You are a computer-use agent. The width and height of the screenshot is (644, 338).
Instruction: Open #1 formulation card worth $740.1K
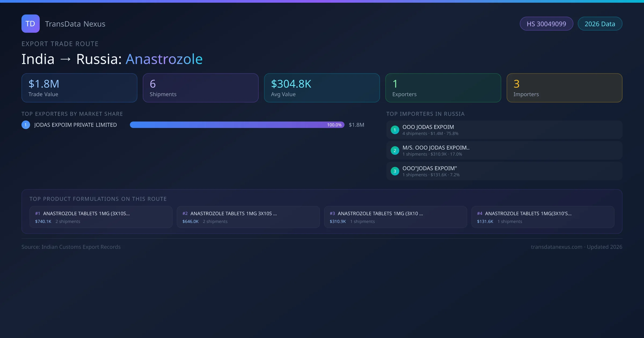pyautogui.click(x=101, y=217)
